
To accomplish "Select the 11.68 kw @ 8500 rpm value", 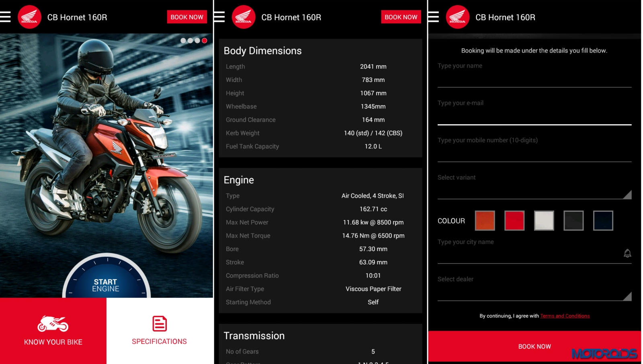I will coord(373,222).
